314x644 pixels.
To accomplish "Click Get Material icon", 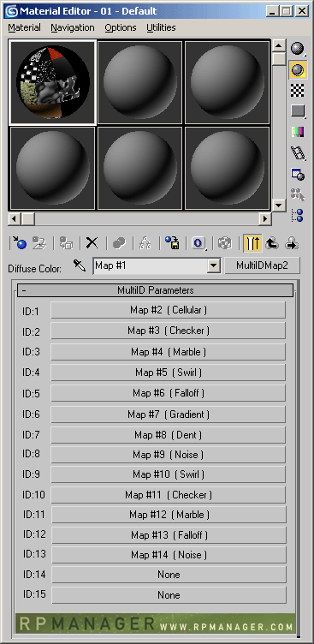I will [x=19, y=243].
